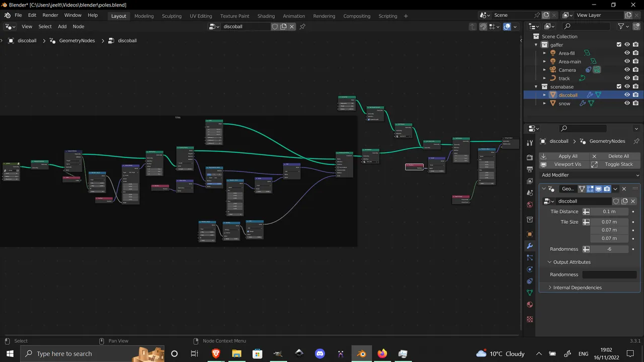644x362 pixels.
Task: Click the new collection icon in outliner
Action: pos(636,26)
